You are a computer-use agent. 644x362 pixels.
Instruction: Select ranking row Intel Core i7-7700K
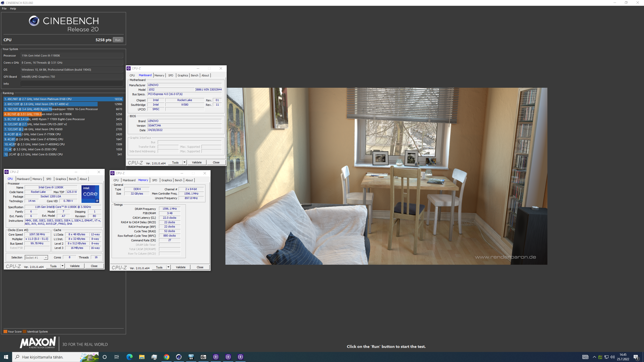click(63, 134)
